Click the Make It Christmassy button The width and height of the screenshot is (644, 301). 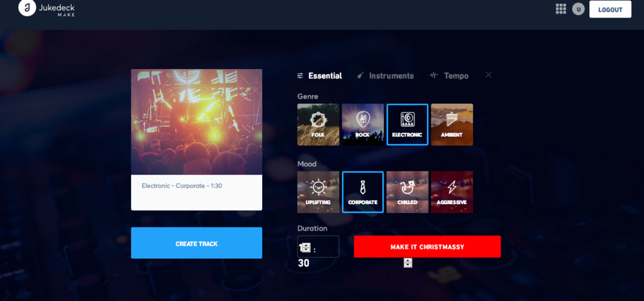[x=427, y=247]
